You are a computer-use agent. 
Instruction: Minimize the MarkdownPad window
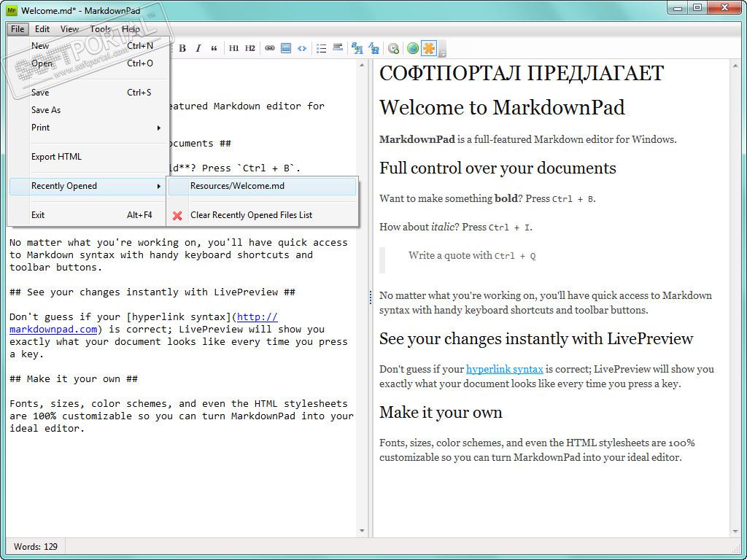click(x=678, y=7)
